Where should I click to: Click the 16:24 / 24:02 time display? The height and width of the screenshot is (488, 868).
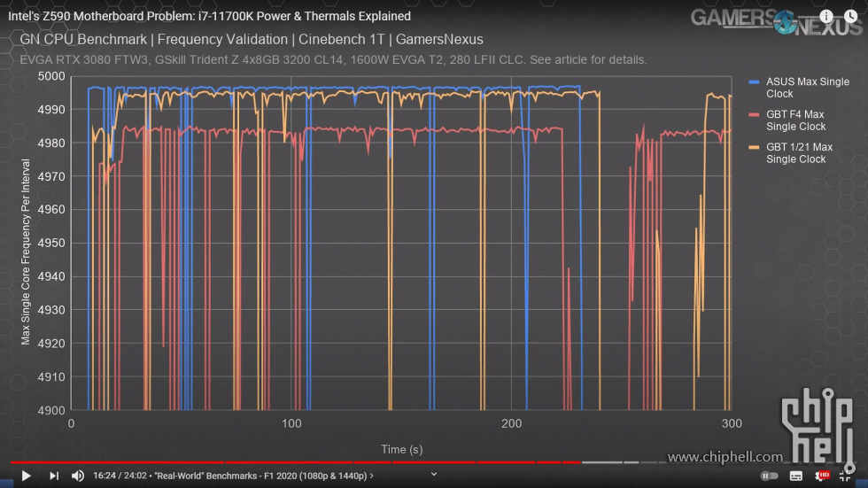click(120, 476)
